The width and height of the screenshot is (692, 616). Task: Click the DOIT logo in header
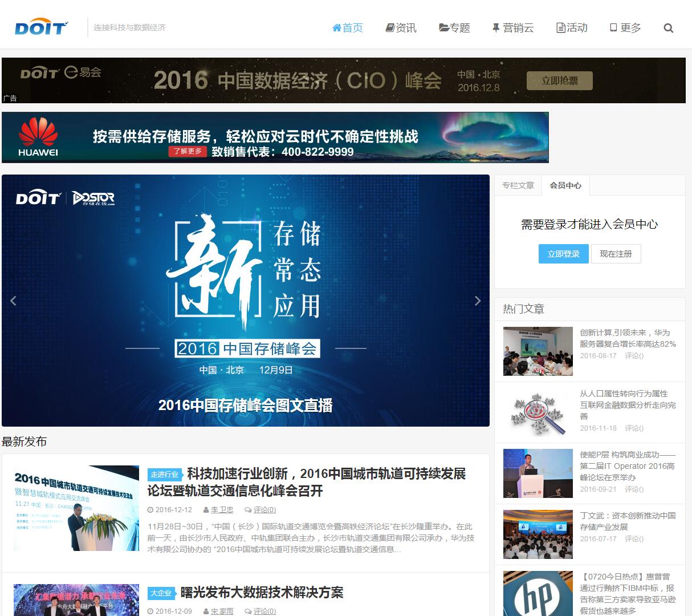click(x=41, y=27)
